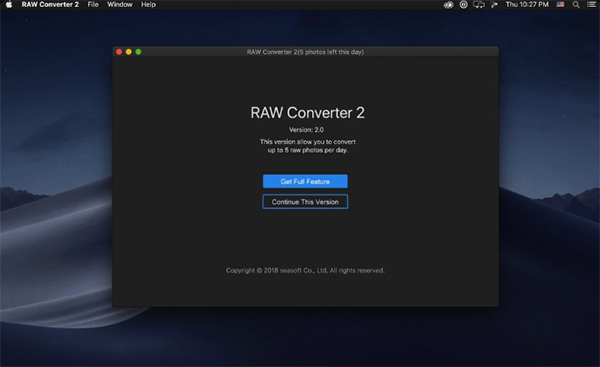Click the 5 raw photos per day description
Image resolution: width=600 pixels, height=367 pixels.
click(308, 146)
